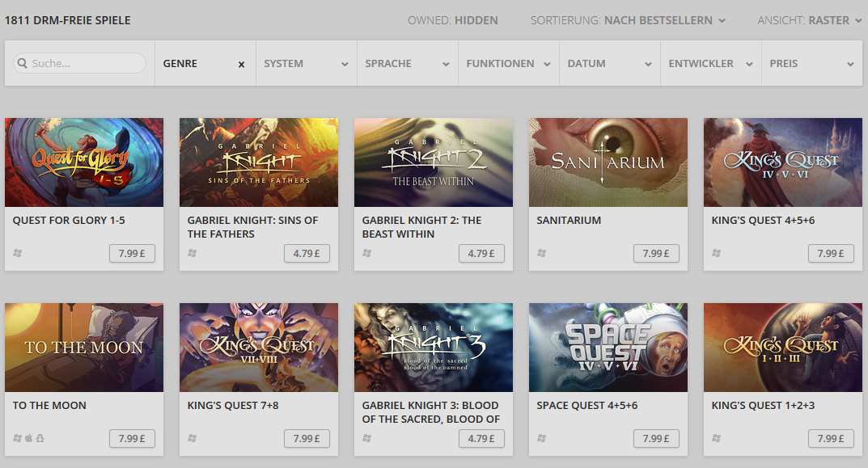868x468 pixels.
Task: Click the 7.99 £ price for To the Moon
Action: [132, 439]
